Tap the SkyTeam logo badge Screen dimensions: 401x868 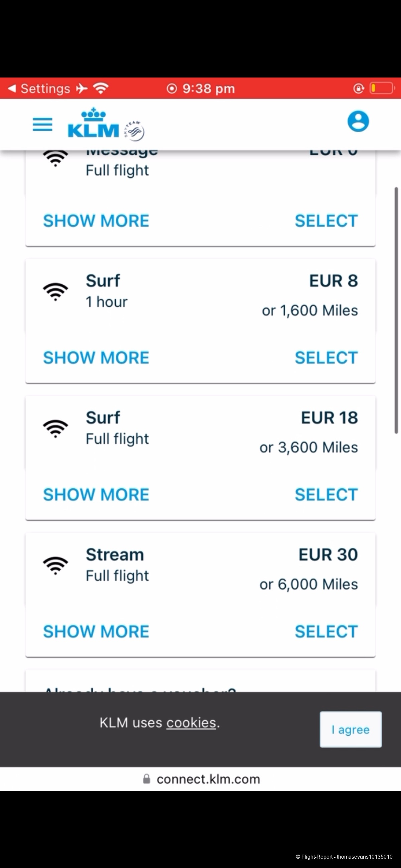click(135, 131)
